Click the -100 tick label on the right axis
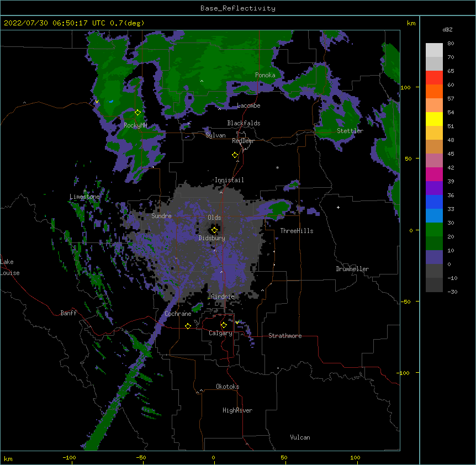This screenshot has height=465, width=476. pos(403,373)
